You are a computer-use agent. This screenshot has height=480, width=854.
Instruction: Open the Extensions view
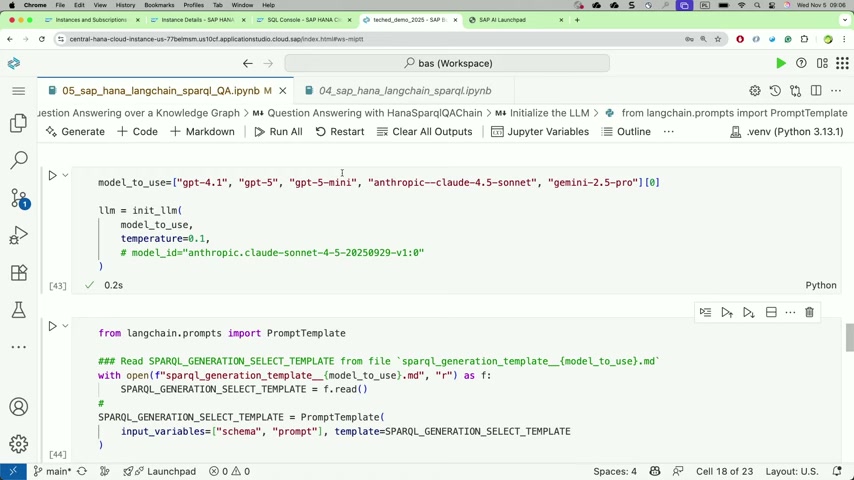coord(19,272)
